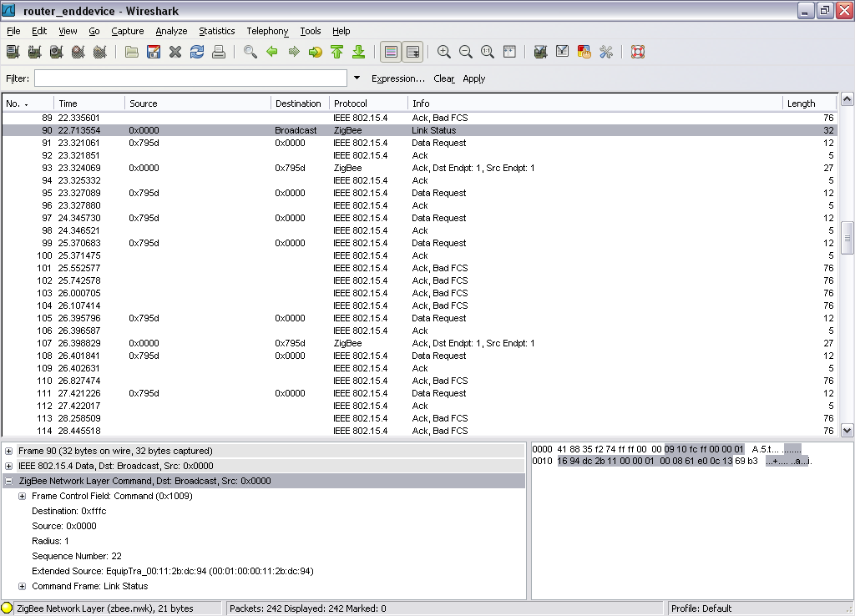The image size is (855, 616).
Task: Apply the current display filter
Action: 474,78
